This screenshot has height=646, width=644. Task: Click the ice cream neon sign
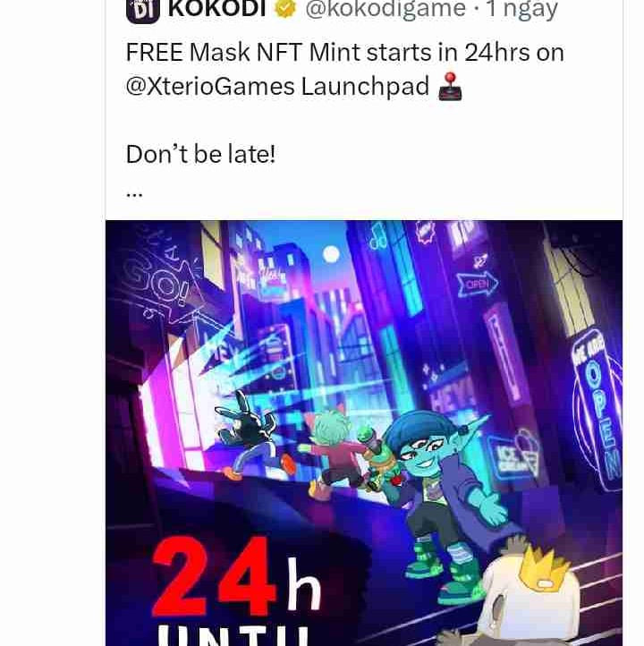click(515, 455)
